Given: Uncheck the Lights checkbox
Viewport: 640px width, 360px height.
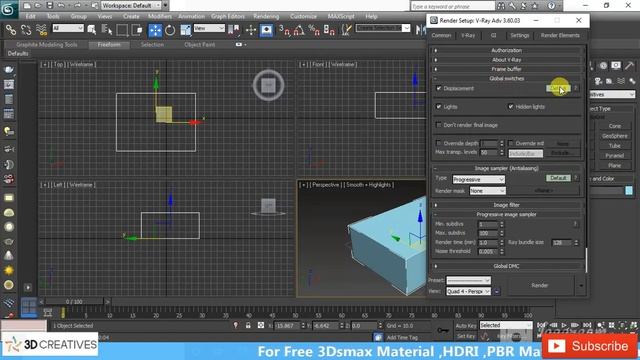Looking at the screenshot, I should coord(439,107).
